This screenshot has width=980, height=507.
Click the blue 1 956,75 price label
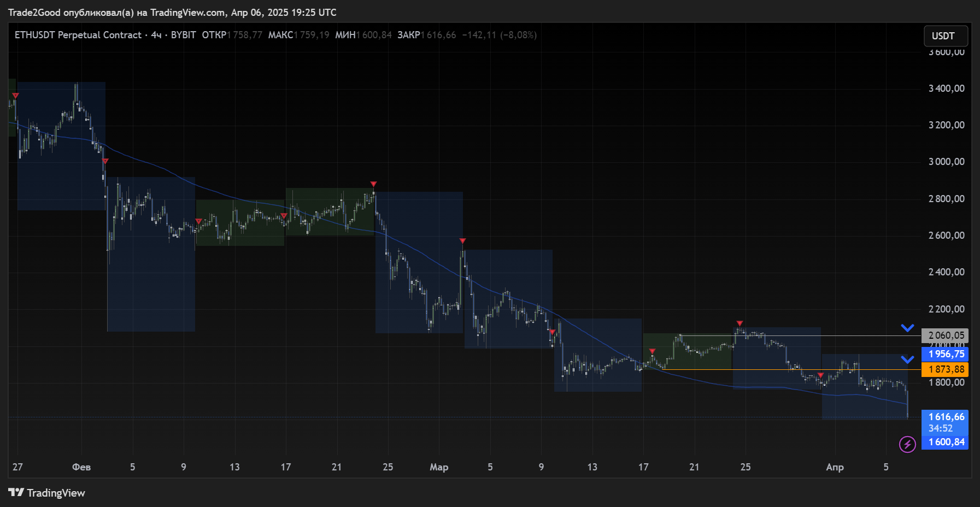tap(945, 354)
